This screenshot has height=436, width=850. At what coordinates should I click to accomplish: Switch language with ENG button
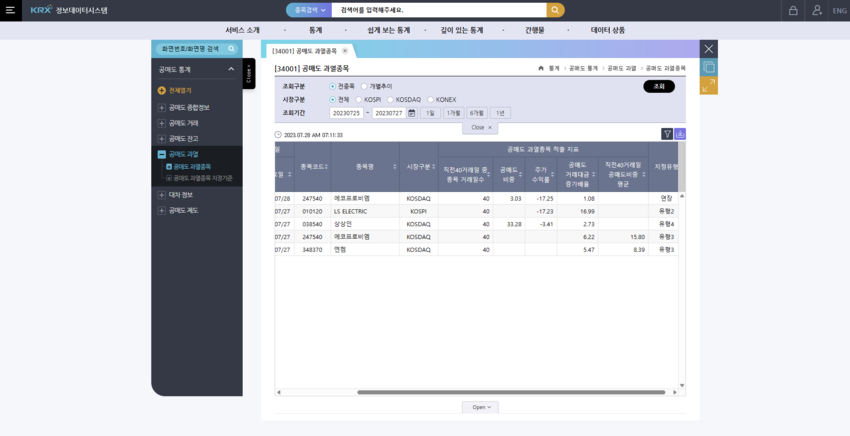(x=840, y=10)
